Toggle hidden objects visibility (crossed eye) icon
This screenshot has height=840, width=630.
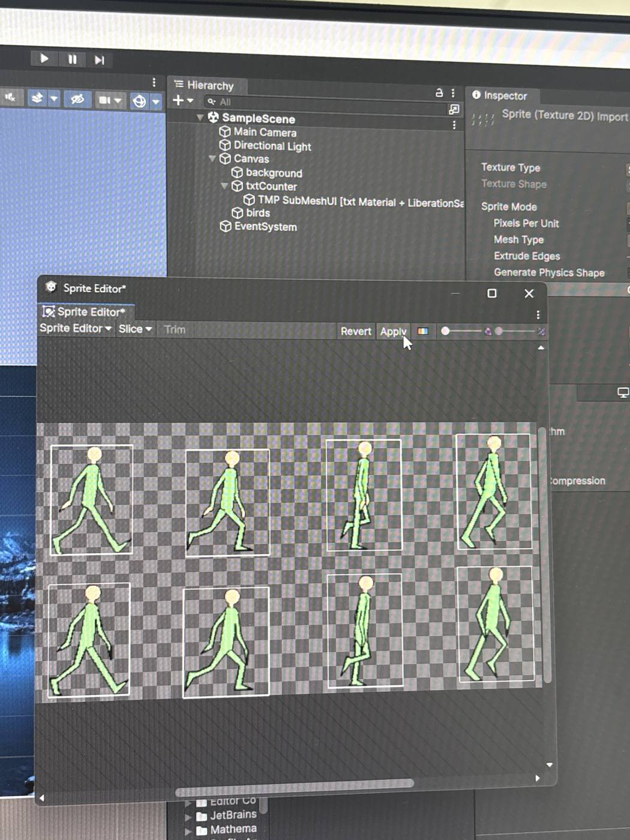point(77,99)
